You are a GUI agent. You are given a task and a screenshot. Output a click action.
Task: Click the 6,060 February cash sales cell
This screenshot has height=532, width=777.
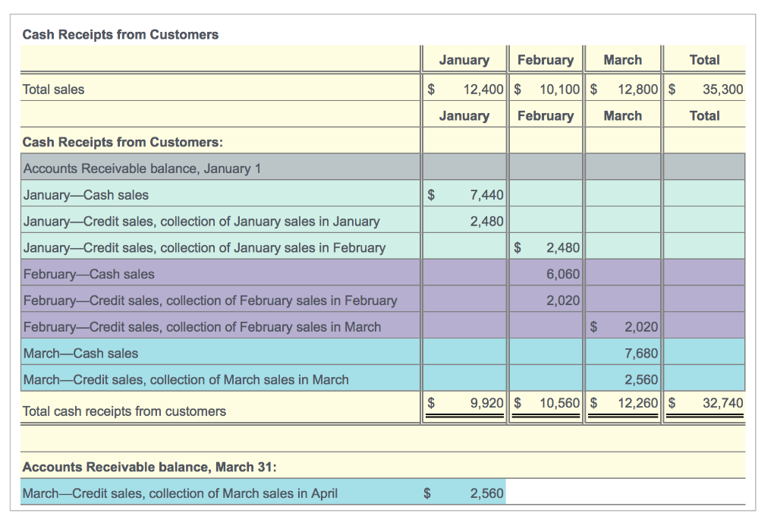click(x=562, y=273)
